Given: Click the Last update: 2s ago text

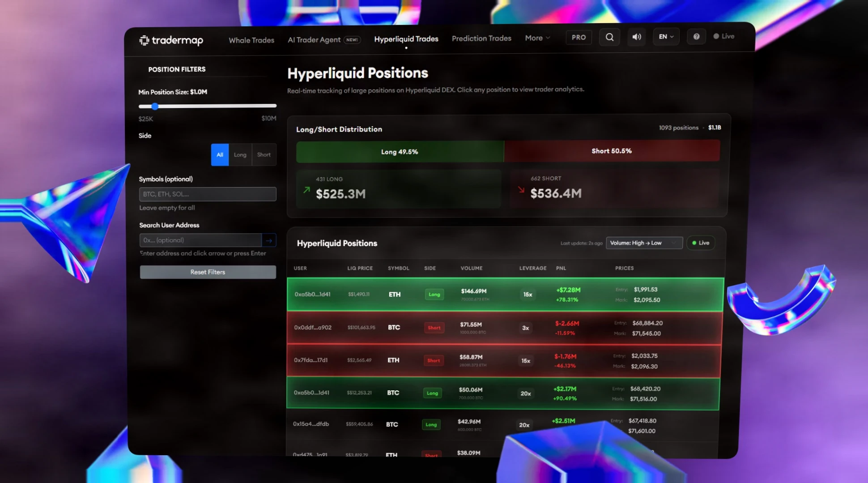Looking at the screenshot, I should (582, 244).
